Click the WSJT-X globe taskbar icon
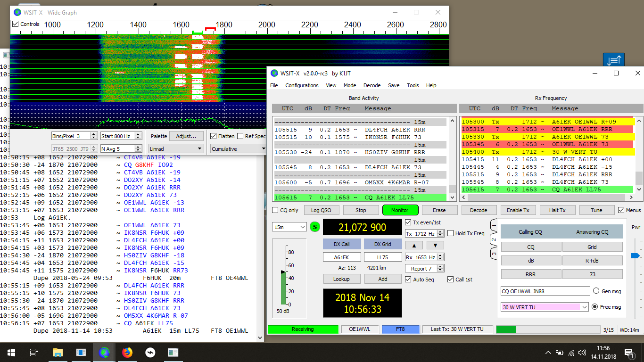 pos(104,352)
